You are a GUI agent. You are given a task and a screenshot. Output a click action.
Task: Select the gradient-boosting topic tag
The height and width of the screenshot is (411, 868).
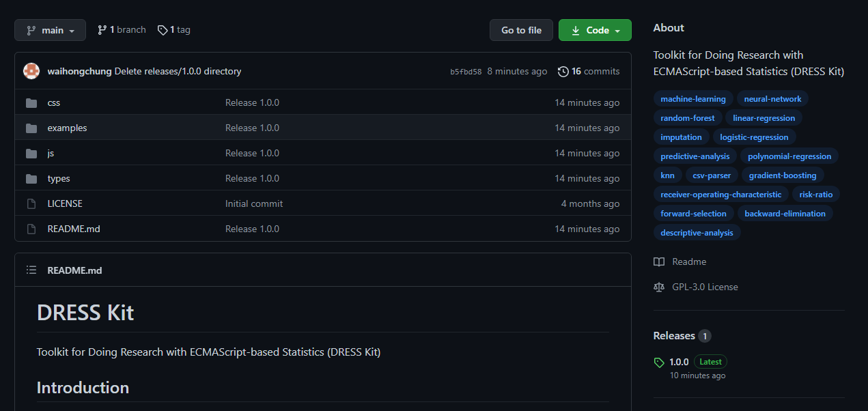pos(783,175)
